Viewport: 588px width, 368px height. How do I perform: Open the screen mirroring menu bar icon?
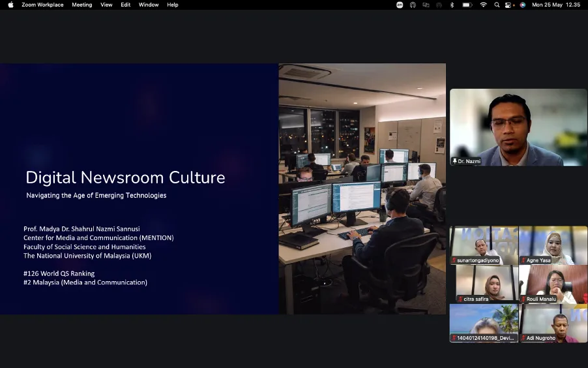click(x=426, y=5)
